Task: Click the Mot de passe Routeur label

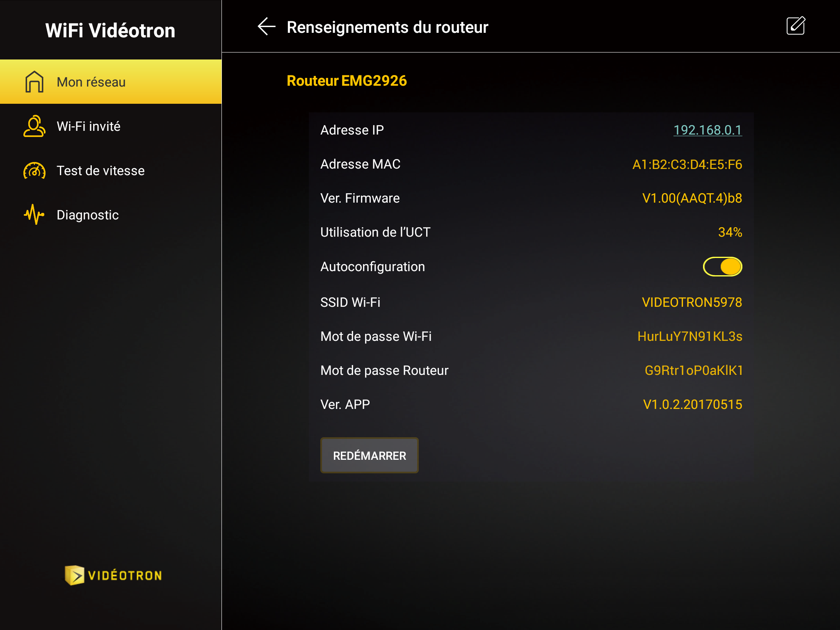Action: tap(384, 370)
